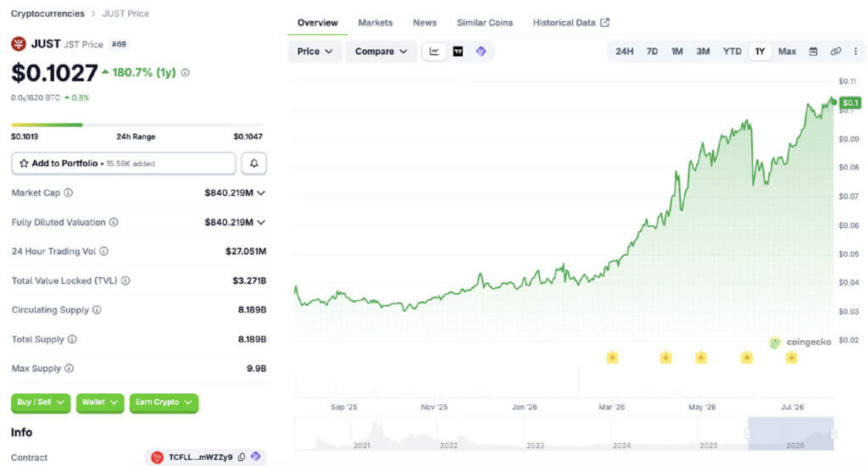Open the calendar date range picker
The image size is (868, 466).
[x=813, y=52]
